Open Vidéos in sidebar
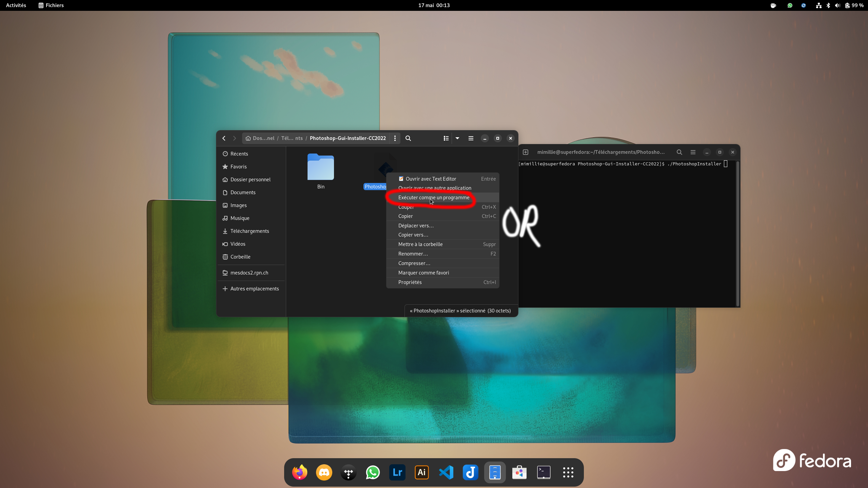The image size is (868, 488). click(251, 244)
